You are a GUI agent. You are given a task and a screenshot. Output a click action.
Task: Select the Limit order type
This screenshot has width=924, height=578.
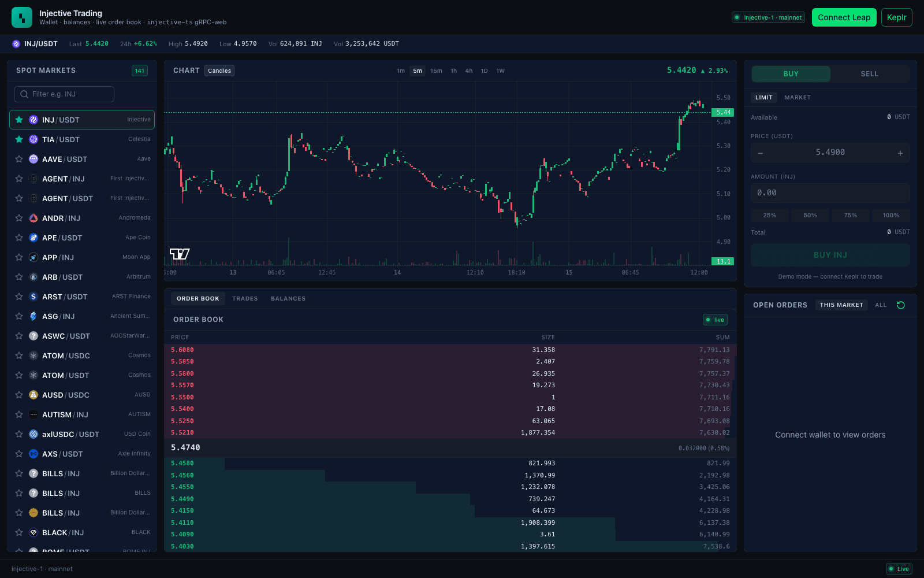(764, 98)
